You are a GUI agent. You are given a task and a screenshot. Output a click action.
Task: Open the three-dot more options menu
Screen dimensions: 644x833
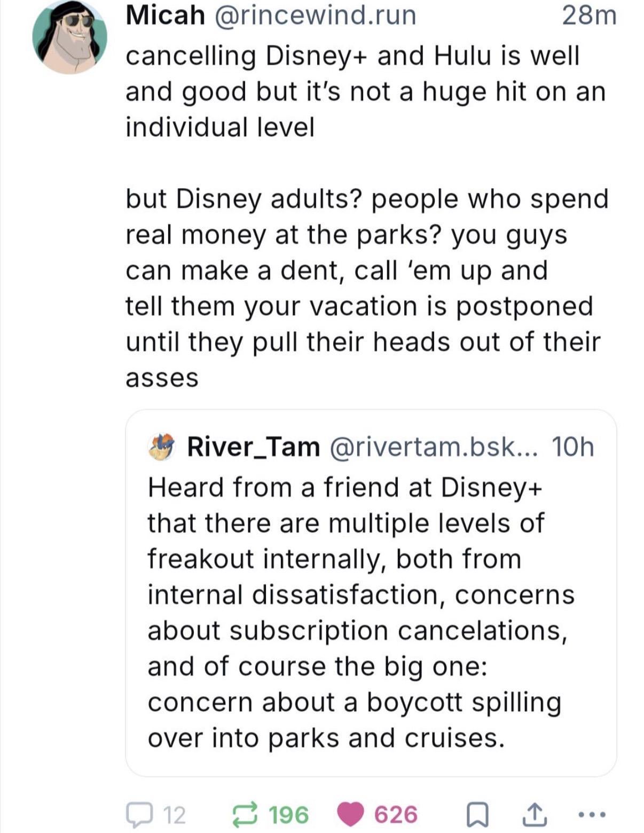point(593,815)
